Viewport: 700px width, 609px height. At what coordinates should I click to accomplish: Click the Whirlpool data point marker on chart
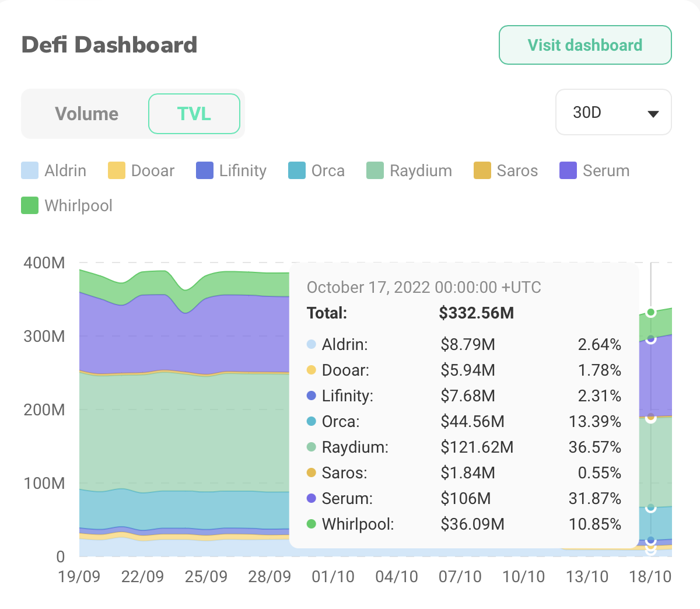click(651, 313)
